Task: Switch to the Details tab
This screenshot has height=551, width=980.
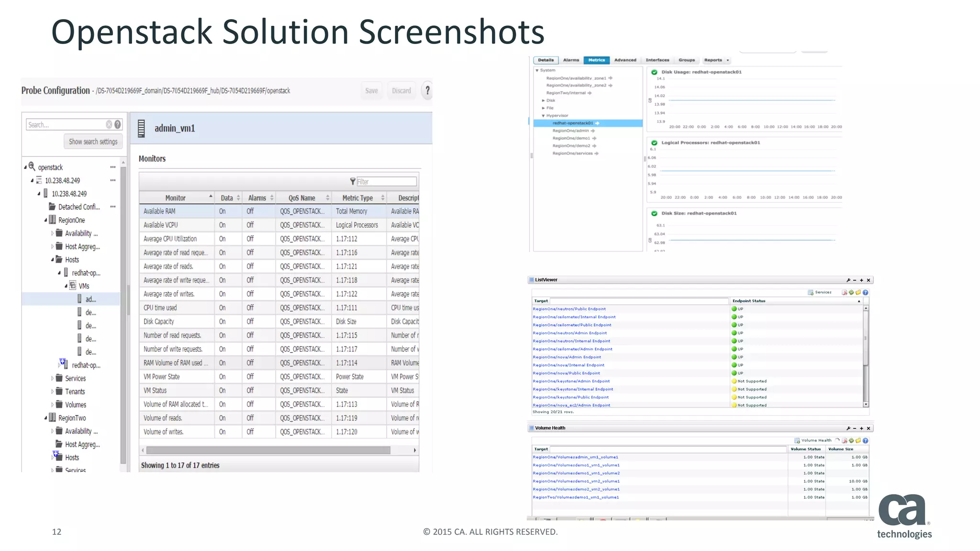Action: pos(546,60)
